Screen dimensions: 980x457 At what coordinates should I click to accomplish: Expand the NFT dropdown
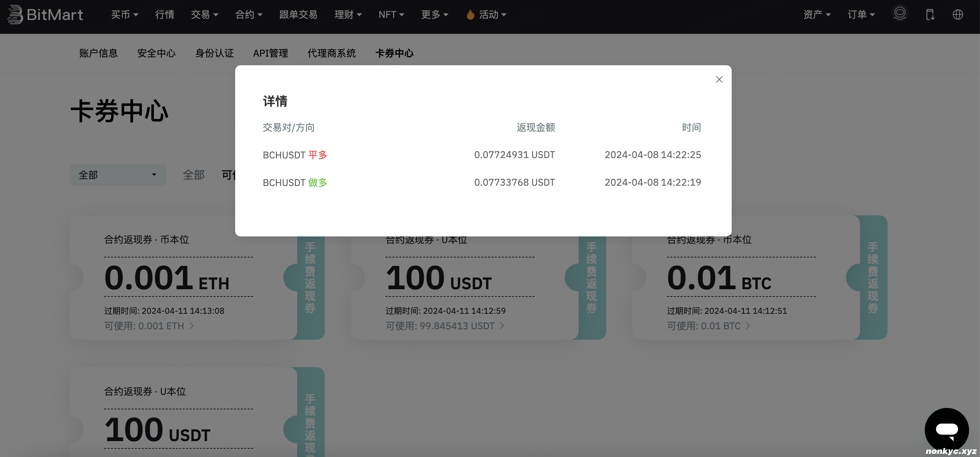[x=391, y=14]
